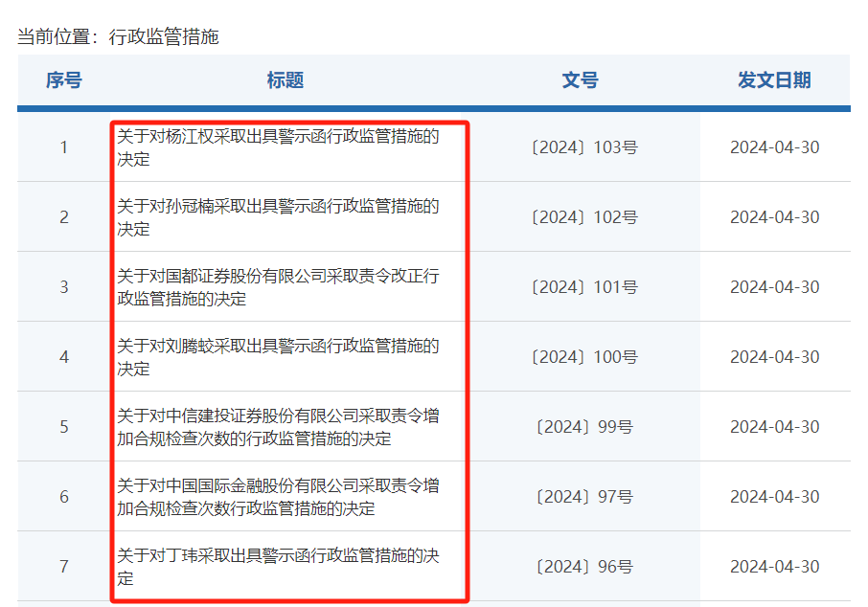Select document number 〔2024〕96号

point(584,566)
